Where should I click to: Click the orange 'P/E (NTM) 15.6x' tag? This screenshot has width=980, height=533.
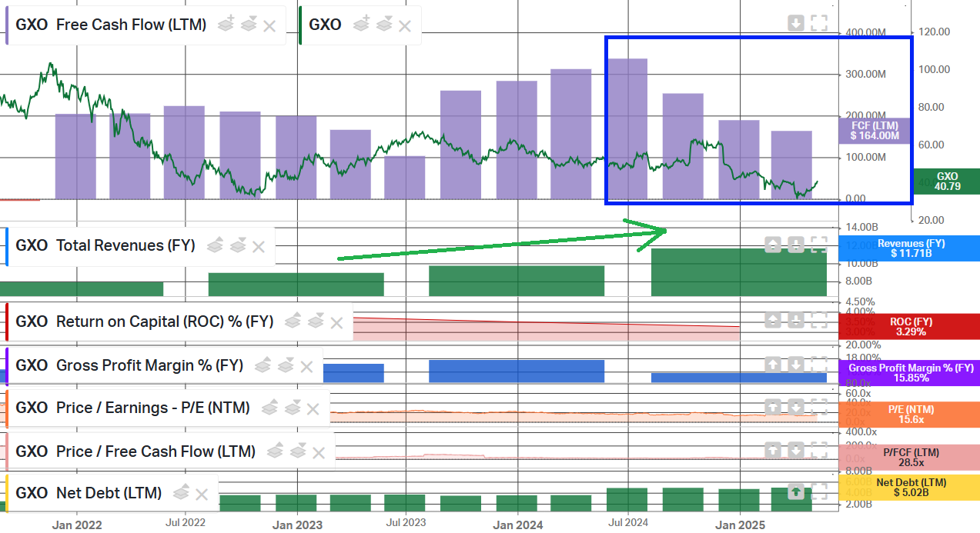pyautogui.click(x=909, y=415)
